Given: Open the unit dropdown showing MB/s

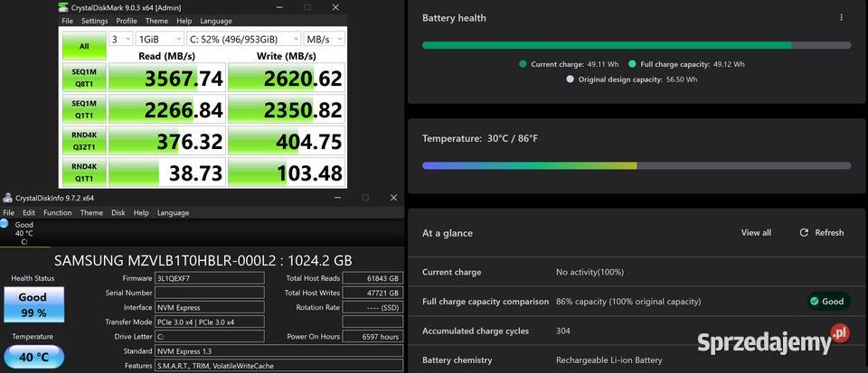Looking at the screenshot, I should (x=325, y=39).
